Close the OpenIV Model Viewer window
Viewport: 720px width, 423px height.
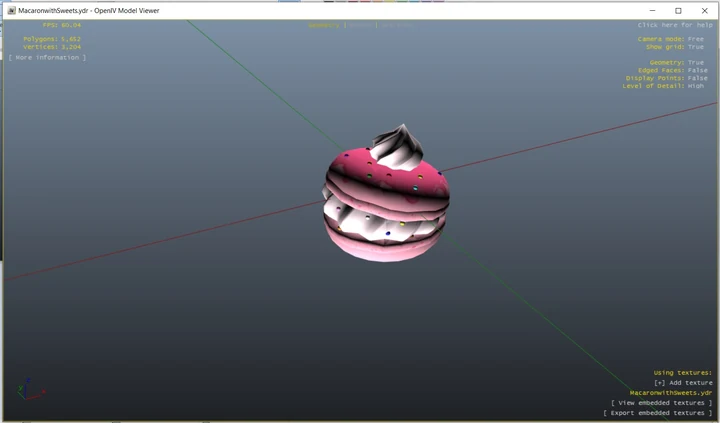tap(704, 11)
